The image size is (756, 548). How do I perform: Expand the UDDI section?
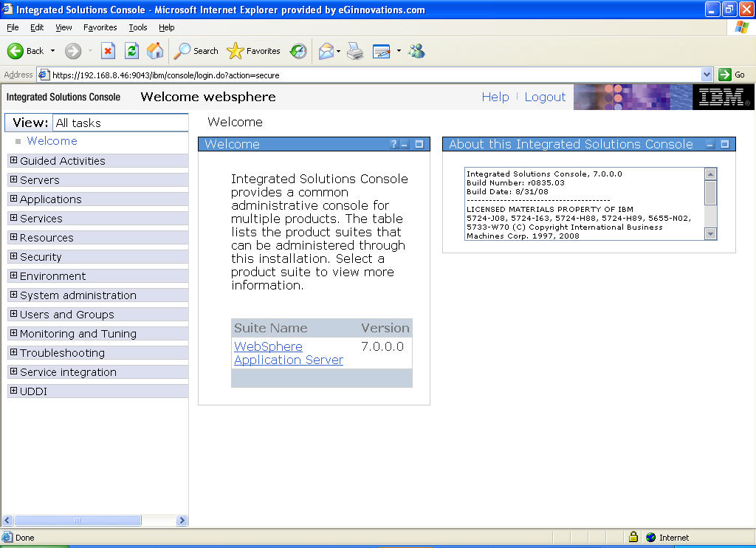(x=13, y=391)
